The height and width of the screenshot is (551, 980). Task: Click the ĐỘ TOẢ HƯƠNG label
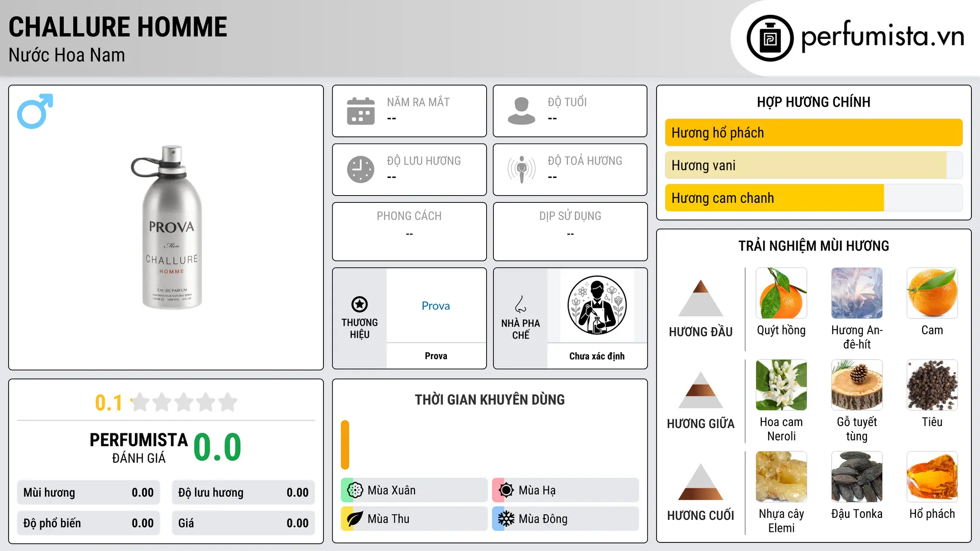point(585,161)
